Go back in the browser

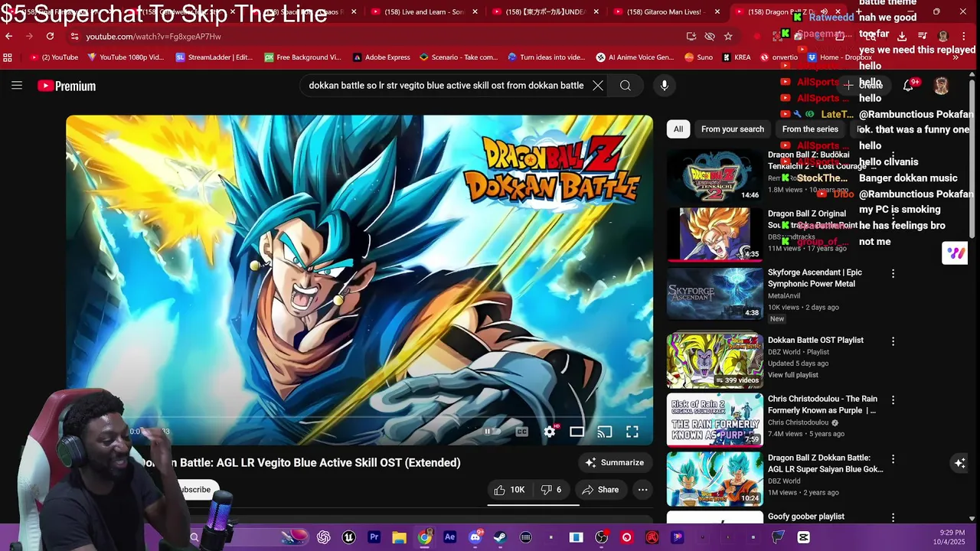coord(8,36)
